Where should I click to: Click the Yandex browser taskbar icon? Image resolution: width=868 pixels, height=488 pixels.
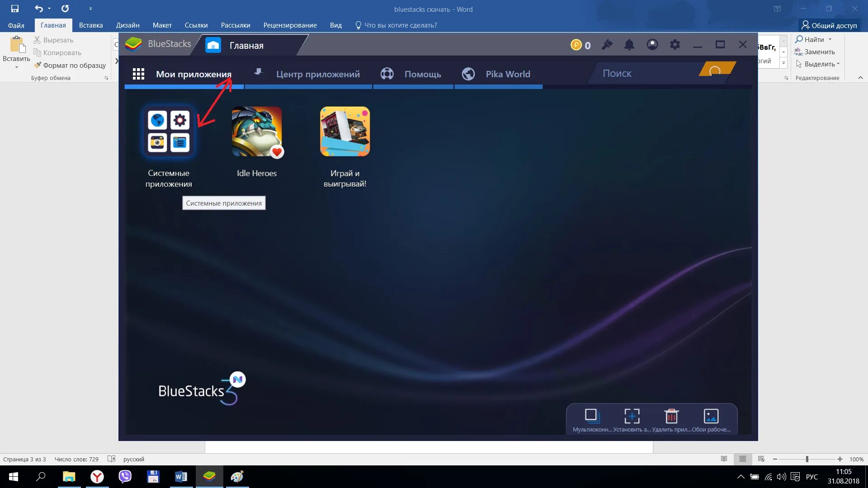97,477
